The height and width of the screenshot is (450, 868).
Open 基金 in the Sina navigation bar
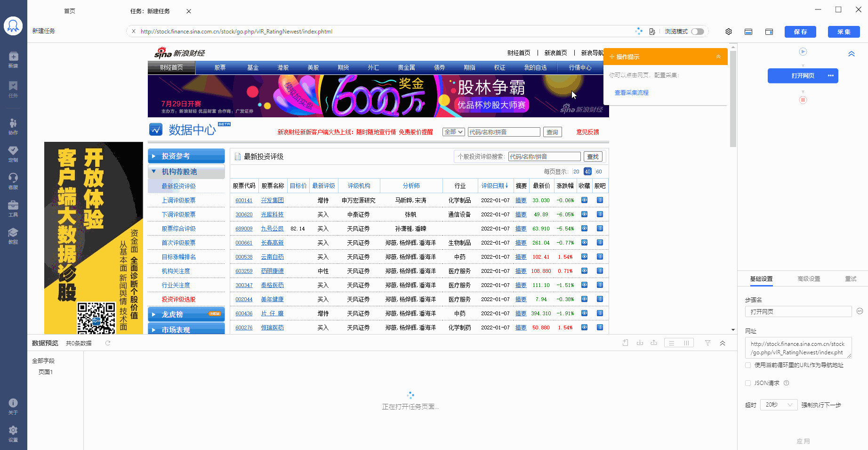click(253, 68)
